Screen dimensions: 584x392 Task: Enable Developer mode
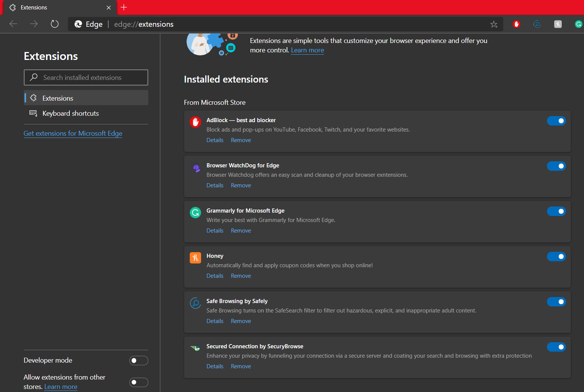[x=139, y=361]
